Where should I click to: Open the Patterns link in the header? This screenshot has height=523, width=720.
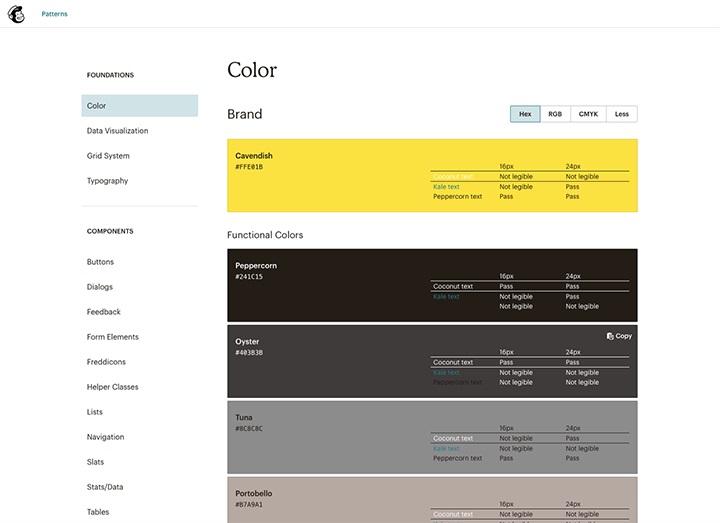pos(54,14)
